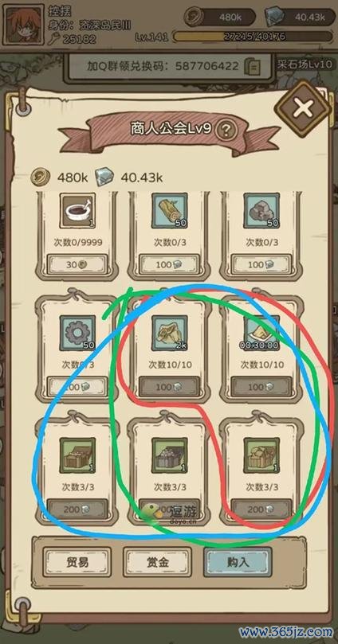Buy the stone ore for 100 gems
338x644 pixels.
(x=261, y=264)
